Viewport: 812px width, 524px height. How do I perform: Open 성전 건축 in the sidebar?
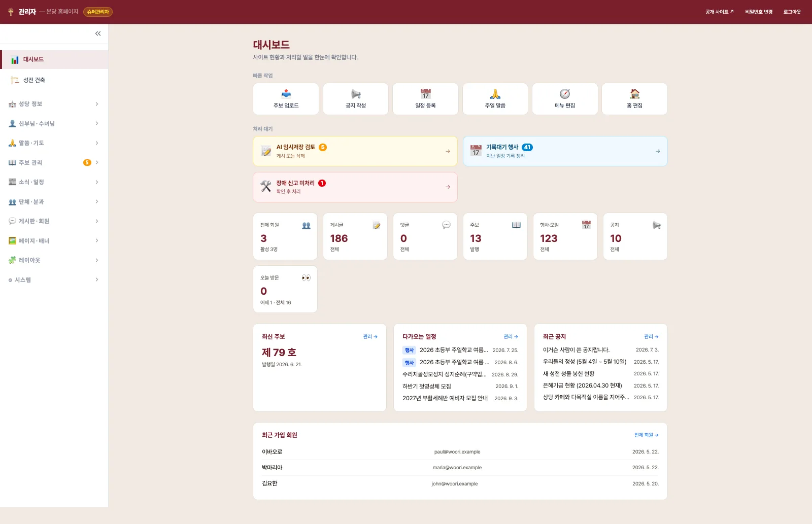54,80
